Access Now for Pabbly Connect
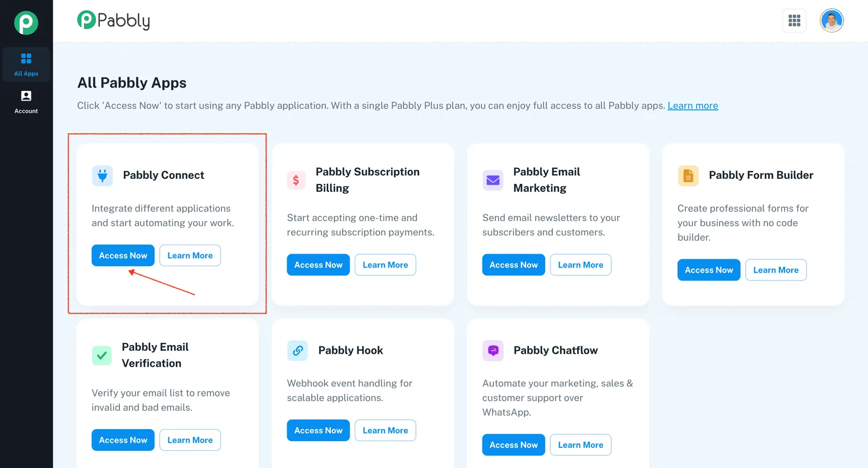Image resolution: width=868 pixels, height=468 pixels. click(x=123, y=255)
